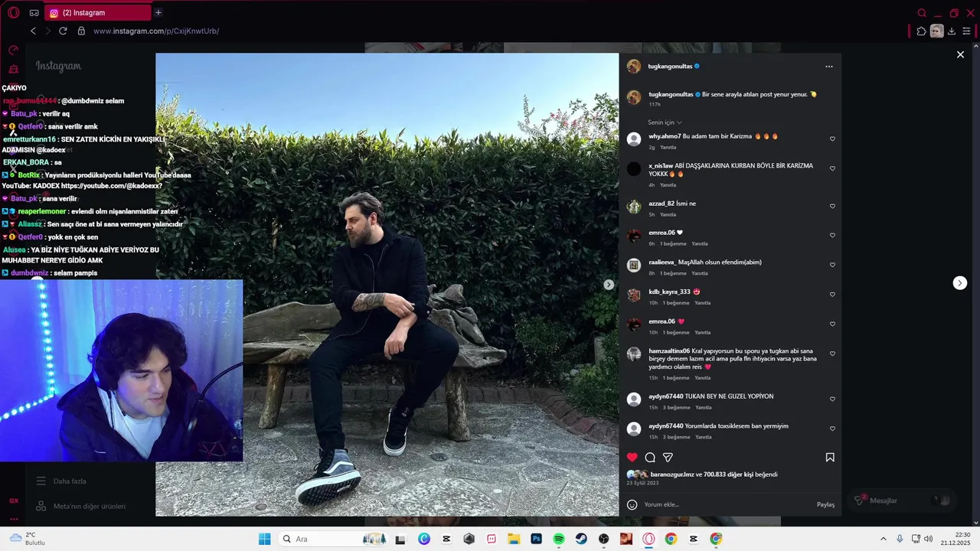Like why.ahmo7's comment
The width and height of the screenshot is (980, 551).
coord(832,139)
